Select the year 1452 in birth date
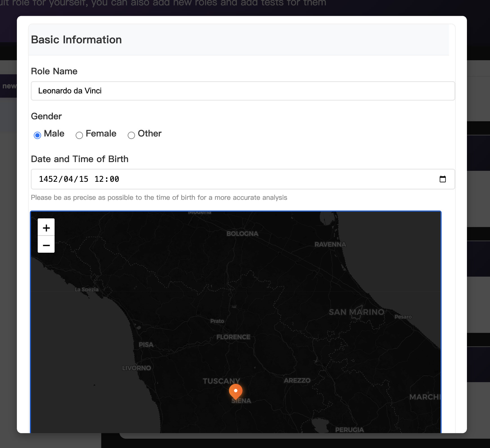This screenshot has width=490, height=448. point(48,179)
